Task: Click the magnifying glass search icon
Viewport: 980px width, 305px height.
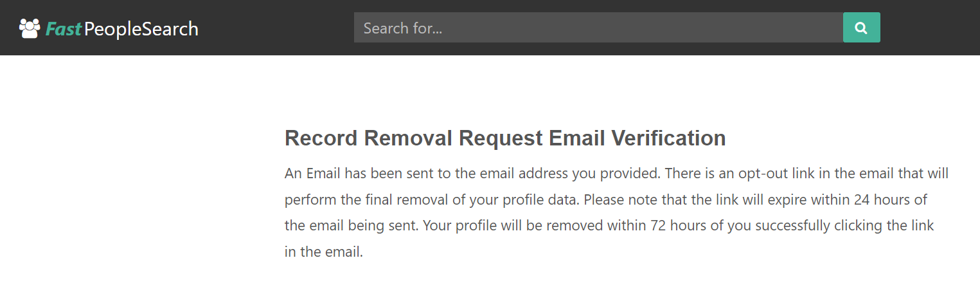Action: tap(861, 28)
